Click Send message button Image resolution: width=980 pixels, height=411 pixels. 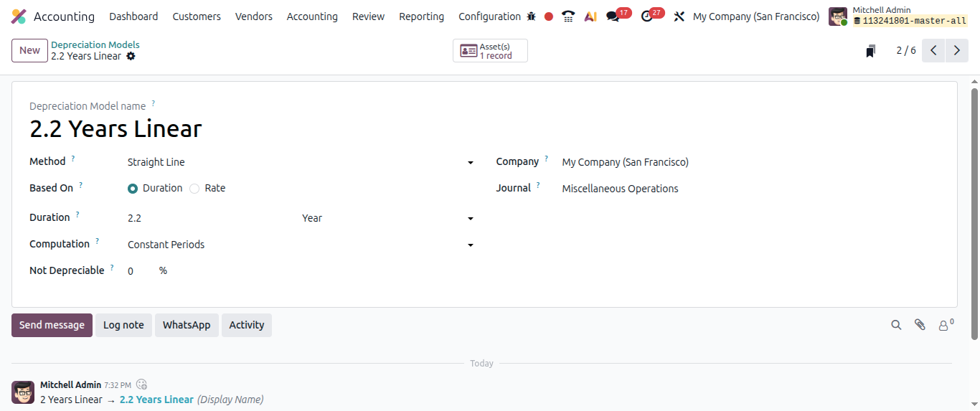coord(52,325)
